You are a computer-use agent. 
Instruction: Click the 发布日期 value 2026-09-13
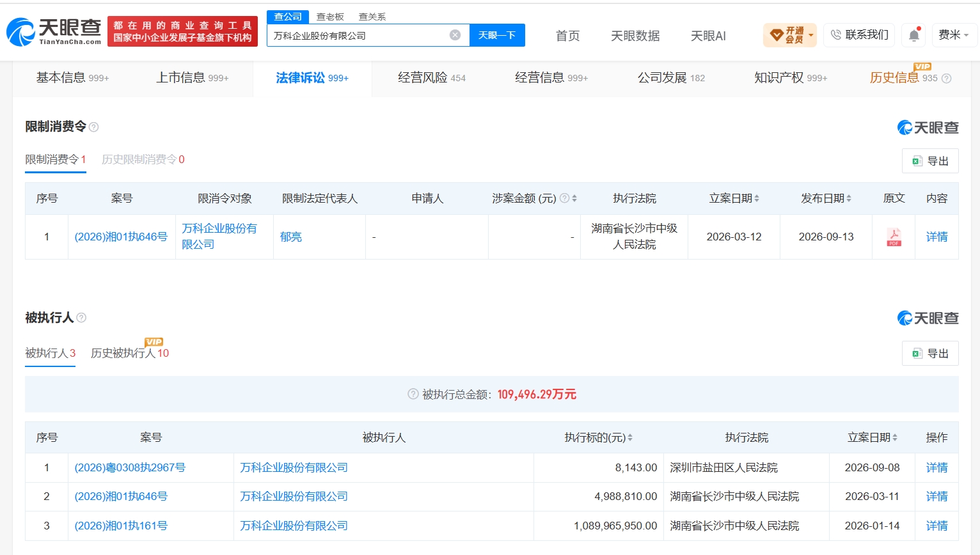click(826, 237)
